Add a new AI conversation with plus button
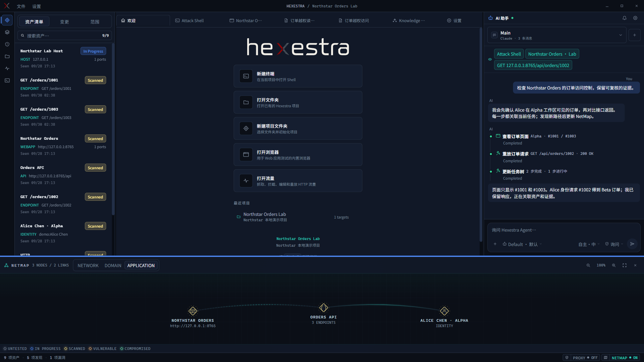 click(x=634, y=35)
